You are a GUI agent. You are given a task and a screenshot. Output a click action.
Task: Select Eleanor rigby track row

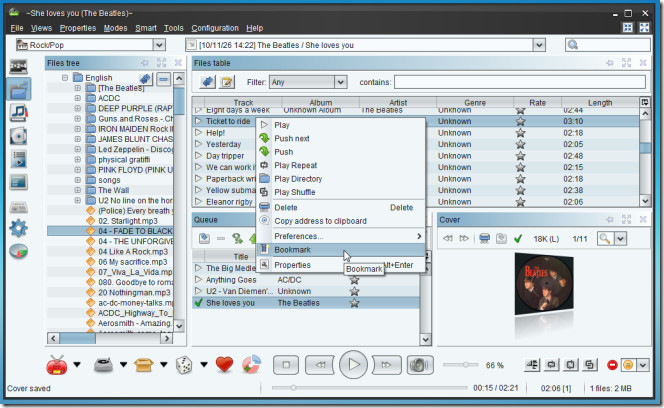229,202
